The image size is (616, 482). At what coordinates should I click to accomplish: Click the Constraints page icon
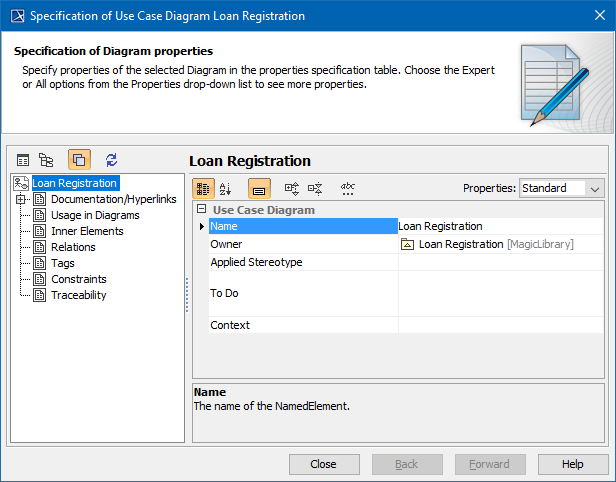[x=39, y=279]
